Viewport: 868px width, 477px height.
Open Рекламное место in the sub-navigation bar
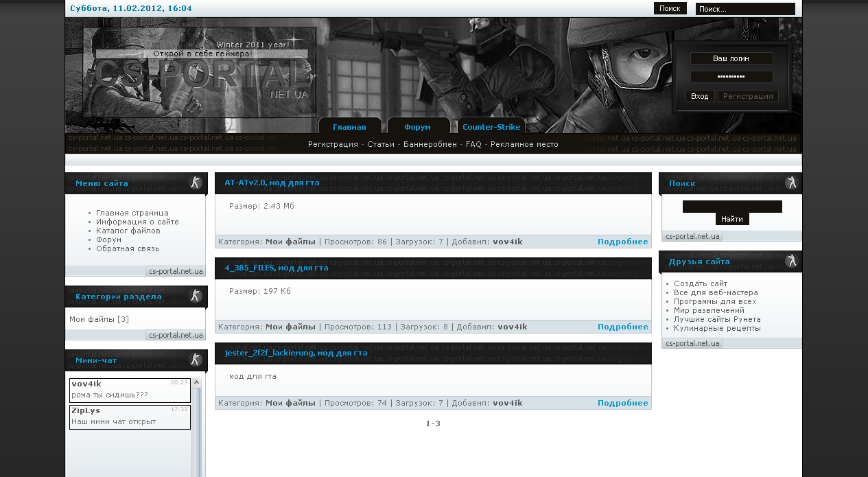pyautogui.click(x=524, y=144)
